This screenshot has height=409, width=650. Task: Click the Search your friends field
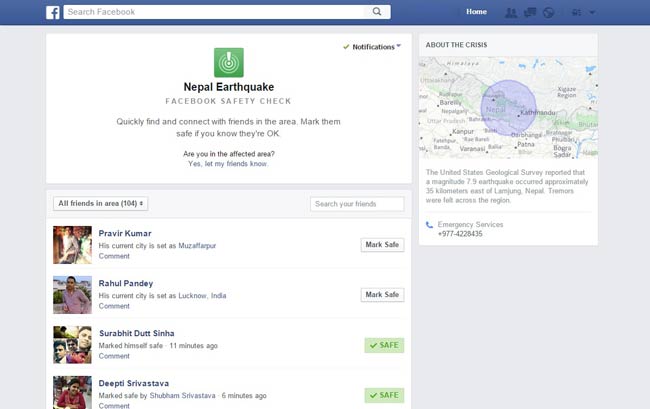click(357, 204)
